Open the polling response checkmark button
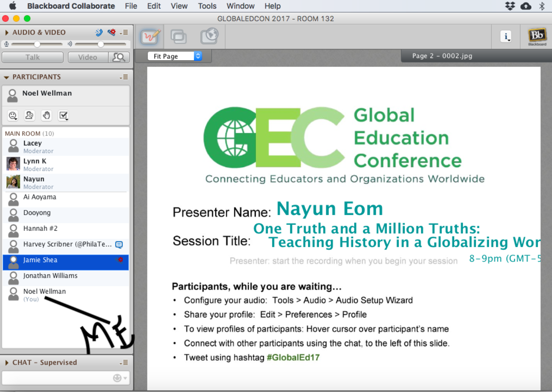The height and width of the screenshot is (392, 552). click(x=63, y=115)
